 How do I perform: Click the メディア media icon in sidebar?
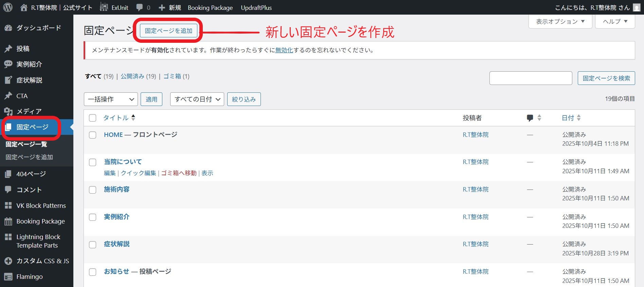point(8,111)
